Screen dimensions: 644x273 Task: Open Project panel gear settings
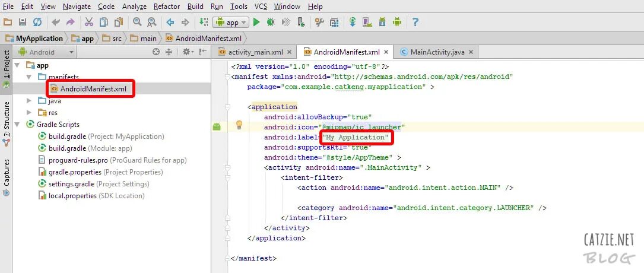[188, 52]
